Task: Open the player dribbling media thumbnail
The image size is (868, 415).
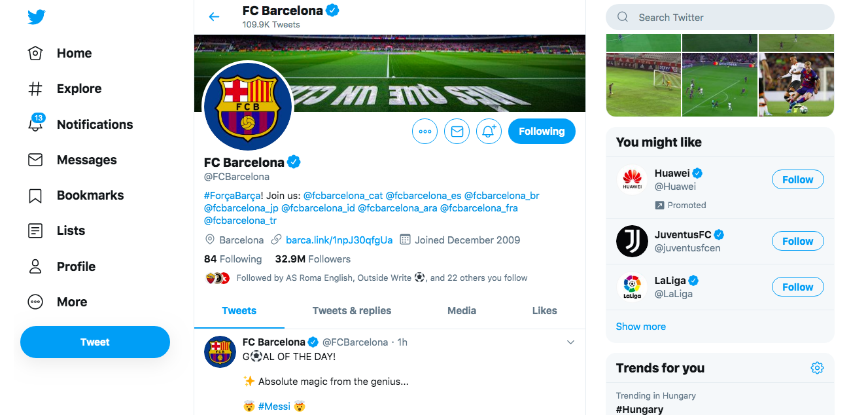Action: tap(796, 85)
